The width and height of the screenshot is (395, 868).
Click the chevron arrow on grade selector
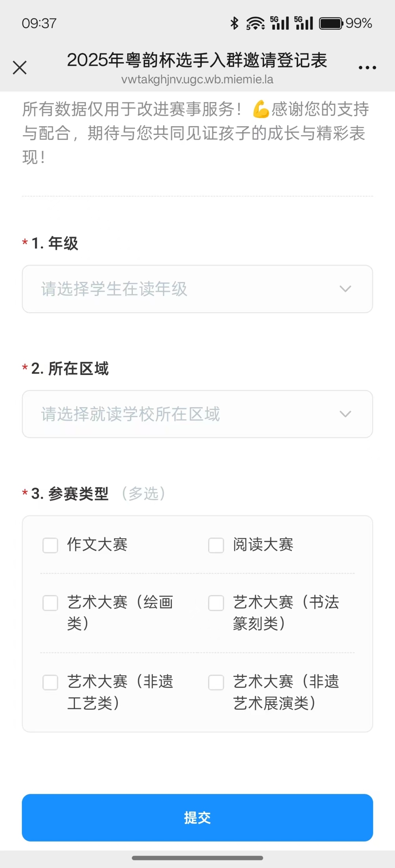[345, 289]
